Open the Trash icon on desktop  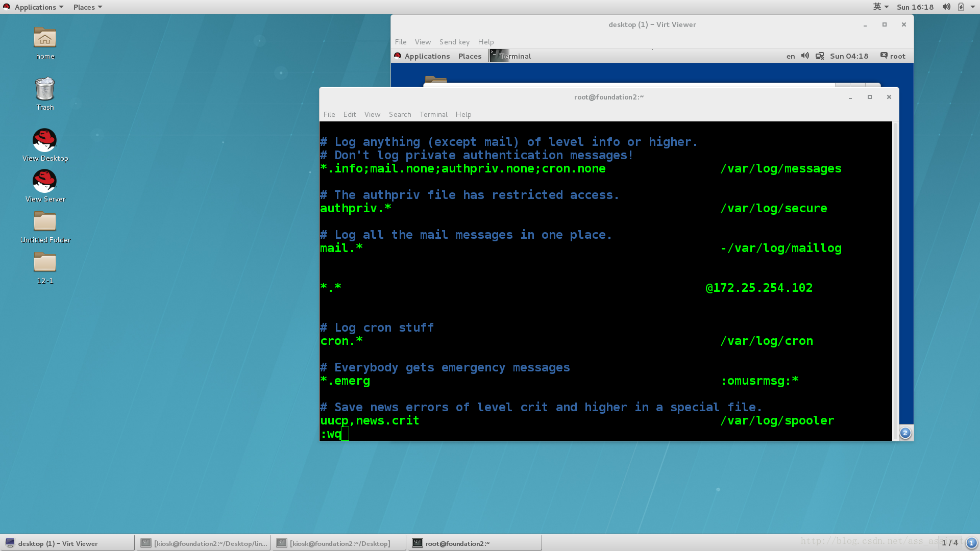click(x=45, y=89)
